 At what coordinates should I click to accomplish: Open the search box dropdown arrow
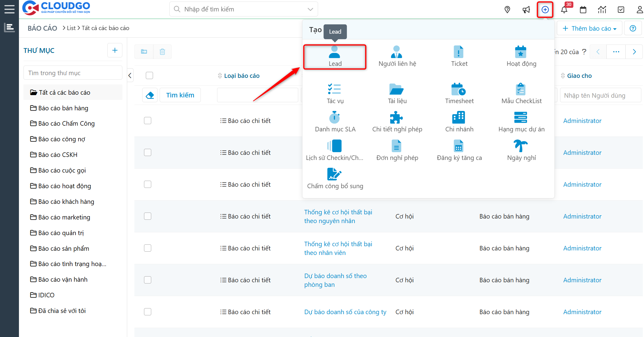click(310, 9)
